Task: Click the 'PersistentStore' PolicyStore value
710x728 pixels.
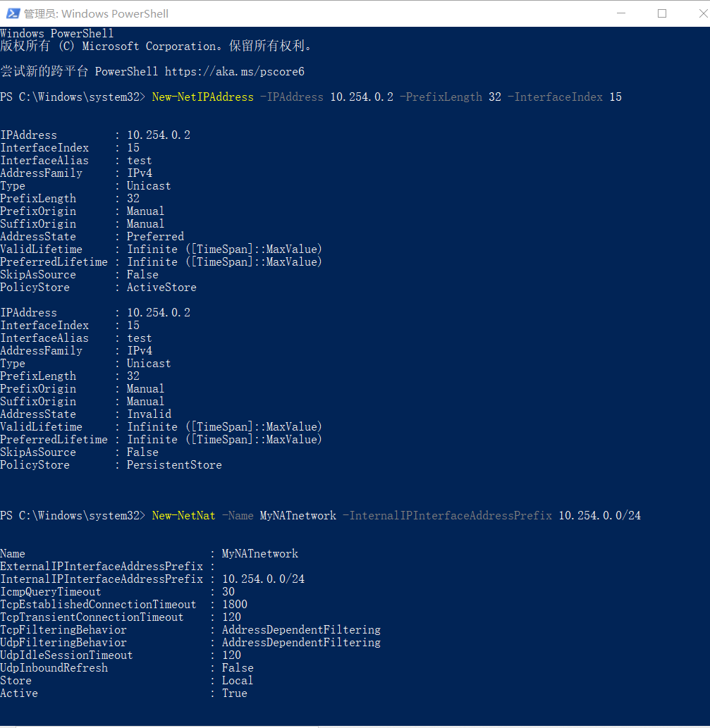Action: [174, 464]
